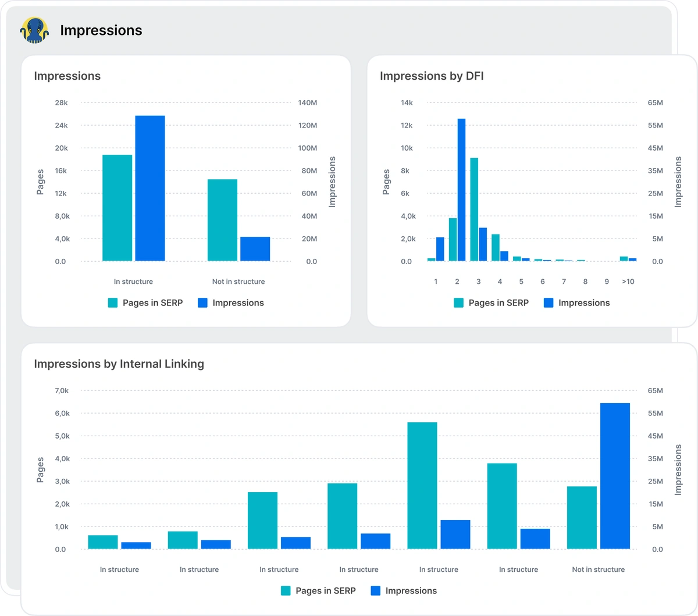This screenshot has height=616, width=698.
Task: Click the octopus logo icon
Action: tap(34, 30)
